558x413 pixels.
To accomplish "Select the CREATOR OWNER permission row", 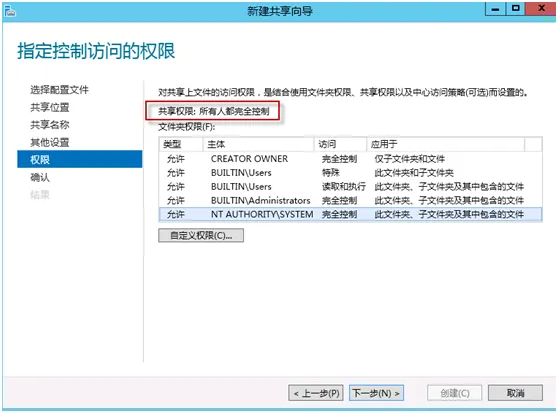I will tap(350, 159).
